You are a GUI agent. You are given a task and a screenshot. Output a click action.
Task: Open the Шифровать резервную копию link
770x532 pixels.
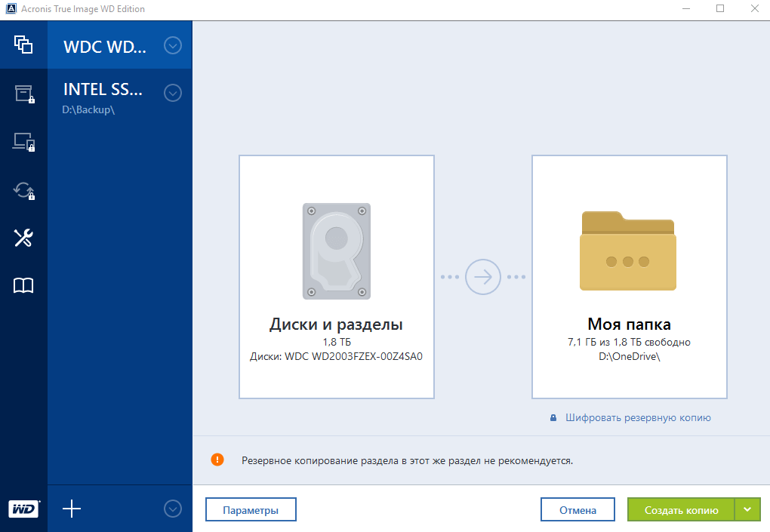pyautogui.click(x=638, y=417)
